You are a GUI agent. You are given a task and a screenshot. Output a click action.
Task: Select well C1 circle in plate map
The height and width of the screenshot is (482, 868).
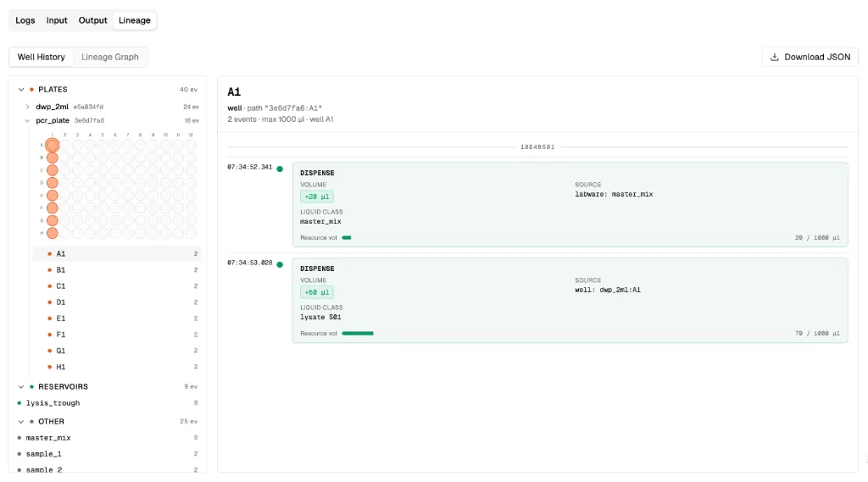tap(52, 170)
